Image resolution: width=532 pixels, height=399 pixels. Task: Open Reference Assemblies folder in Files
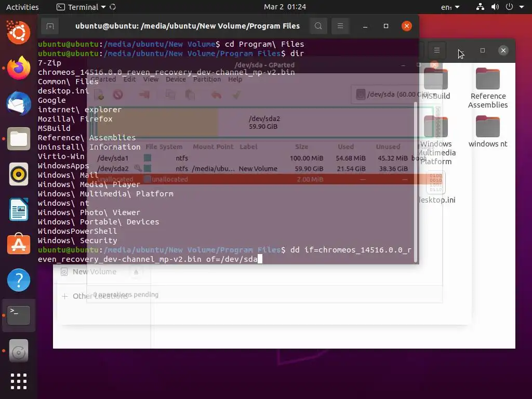click(x=488, y=88)
